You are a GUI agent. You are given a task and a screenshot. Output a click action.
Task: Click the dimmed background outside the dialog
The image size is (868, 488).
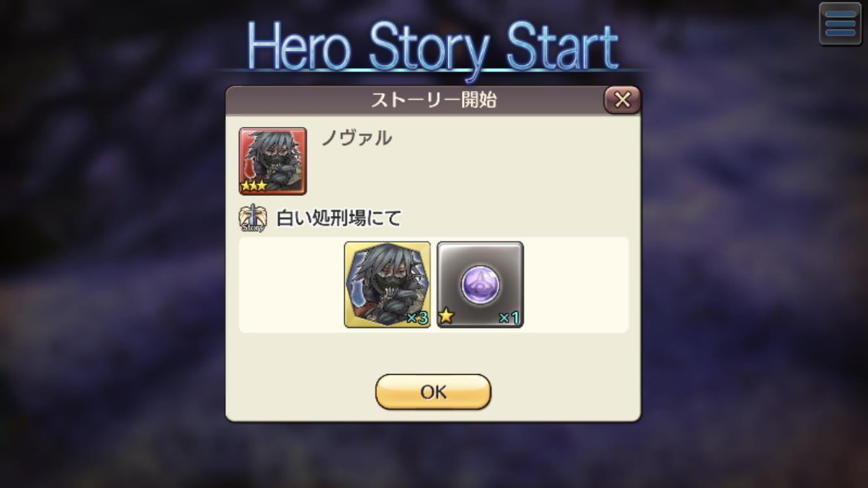[x=111, y=260]
